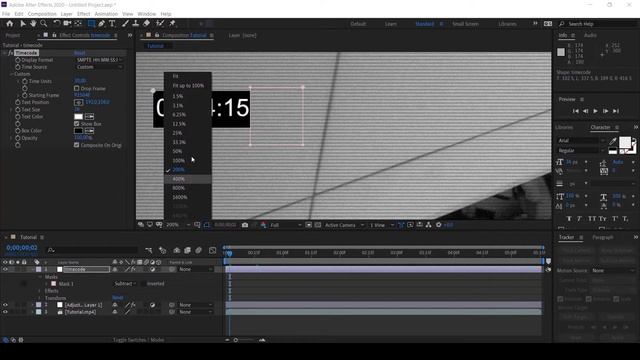Jump to the first frame in Preview
The height and width of the screenshot is (360, 640).
click(x=576, y=111)
